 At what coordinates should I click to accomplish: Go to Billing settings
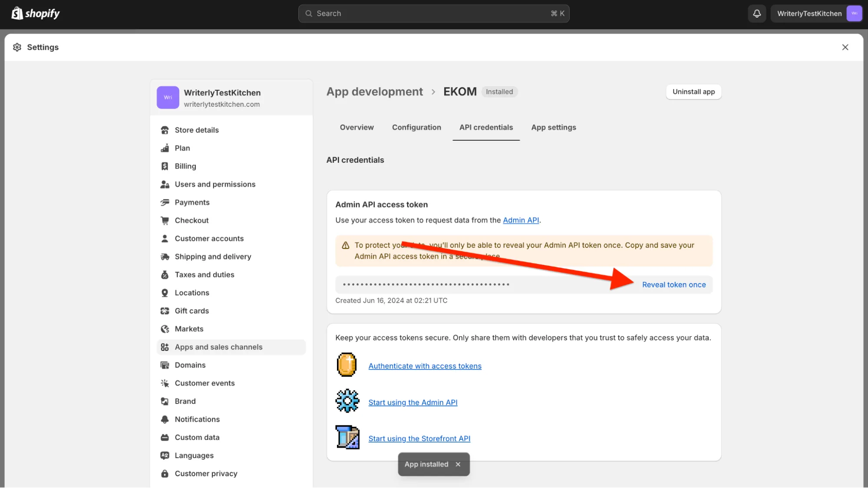tap(231, 166)
